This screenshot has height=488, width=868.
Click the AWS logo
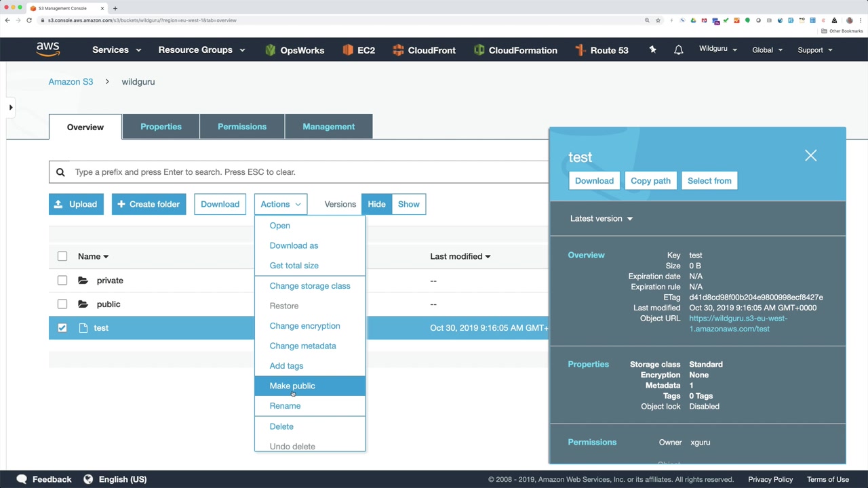click(48, 49)
